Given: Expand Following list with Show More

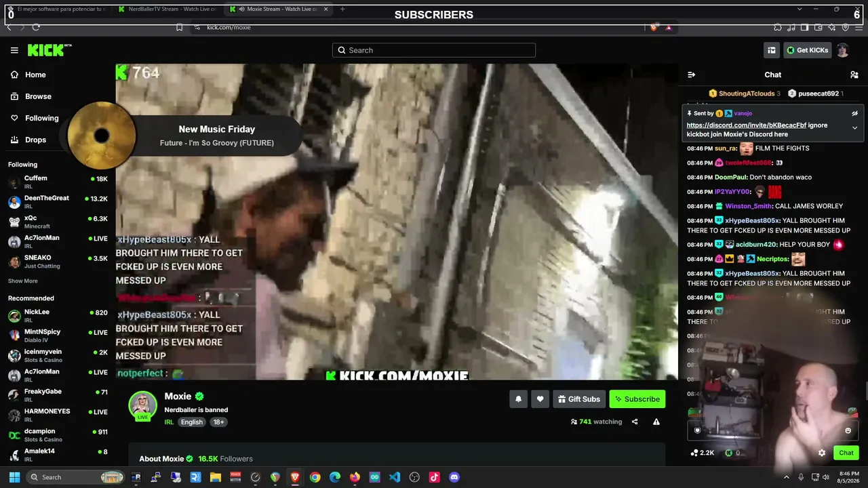Looking at the screenshot, I should pyautogui.click(x=23, y=281).
